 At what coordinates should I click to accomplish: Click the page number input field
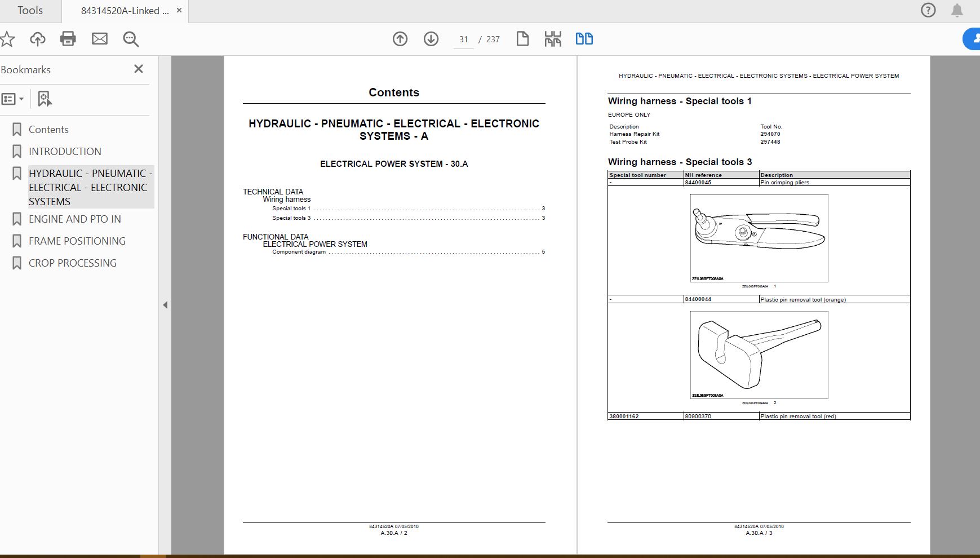click(x=463, y=39)
